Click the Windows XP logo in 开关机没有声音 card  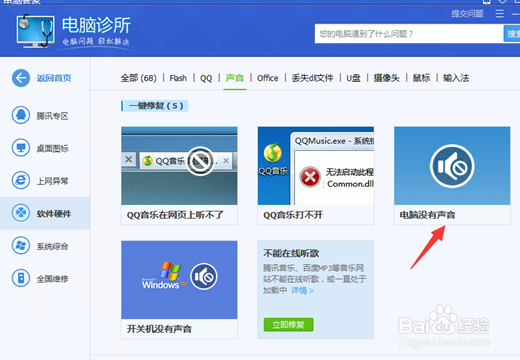click(x=164, y=276)
